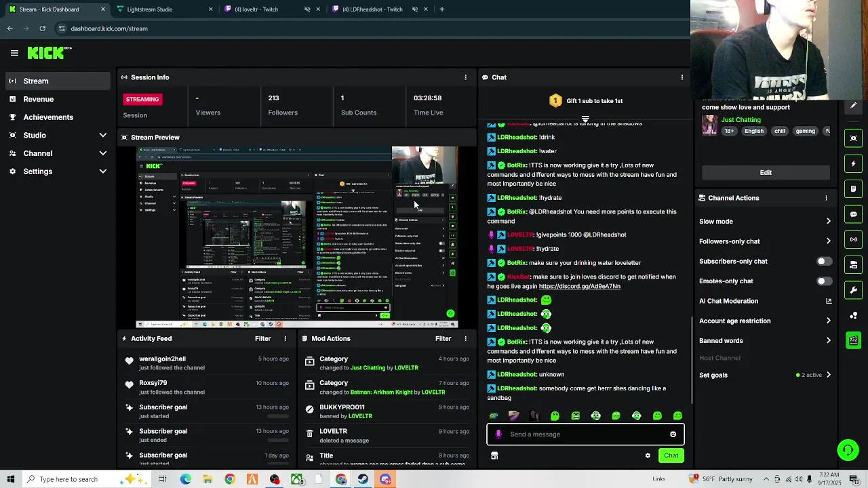Viewport: 868px width, 488px height.
Task: Toggle Emotes-only chat switch
Action: (x=824, y=281)
